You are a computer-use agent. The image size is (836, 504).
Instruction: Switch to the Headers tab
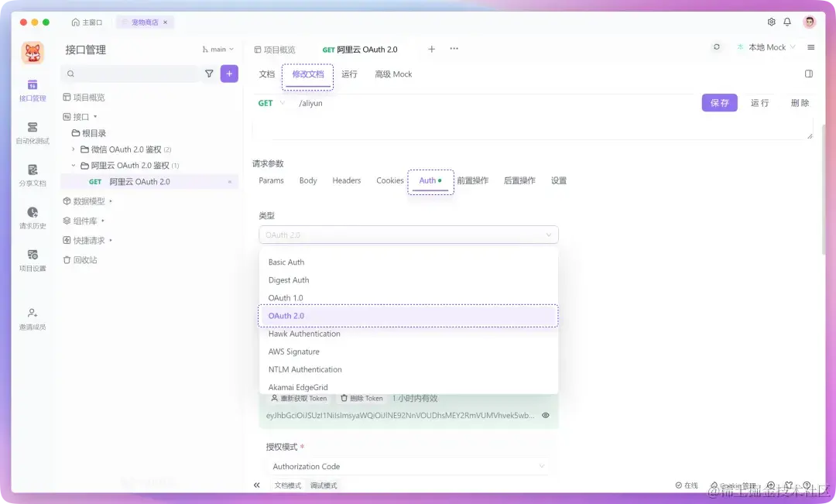point(346,180)
